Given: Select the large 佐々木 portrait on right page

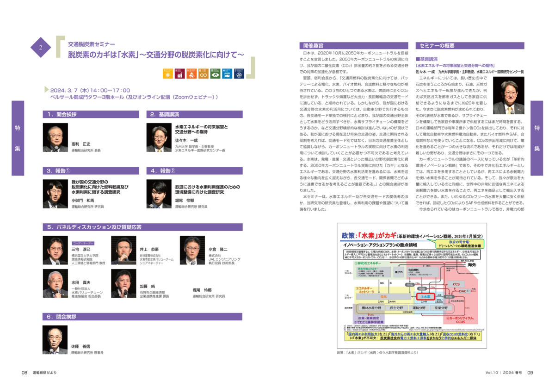Looking at the screenshot, I should point(508,95).
